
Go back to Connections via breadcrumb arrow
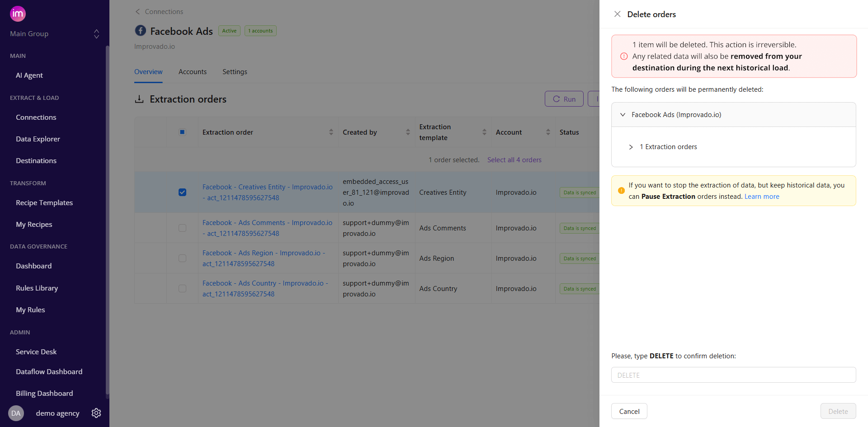(137, 12)
